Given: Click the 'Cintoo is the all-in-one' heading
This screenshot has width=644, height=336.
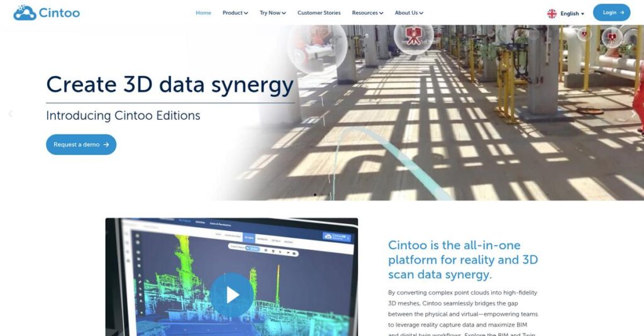Looking at the screenshot, I should click(463, 260).
